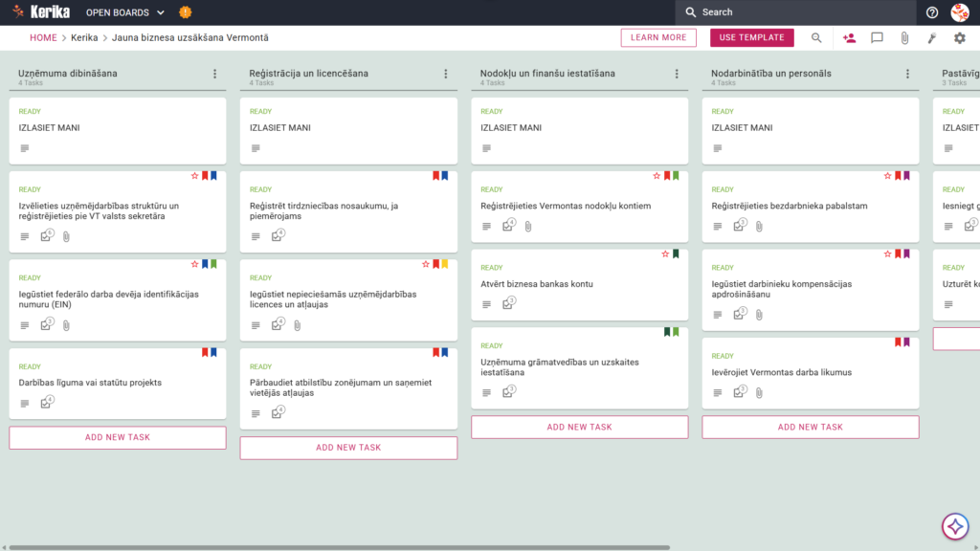
Task: Add new task in Nodarbinātība un personāls column
Action: coord(811,428)
